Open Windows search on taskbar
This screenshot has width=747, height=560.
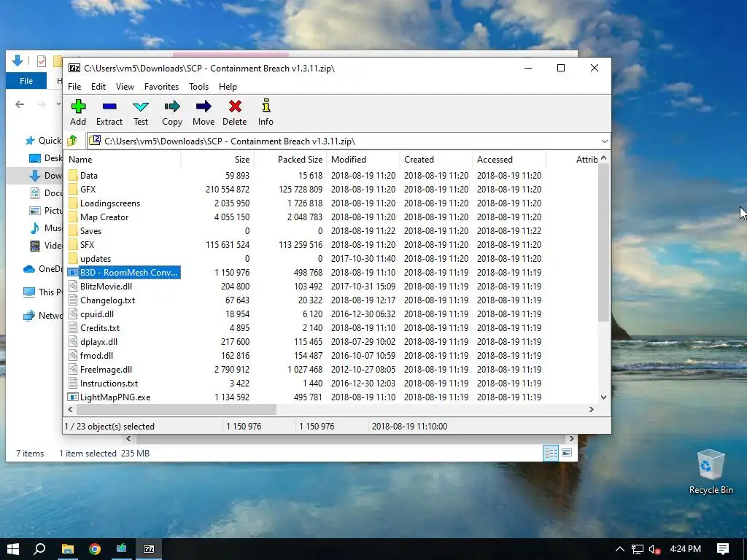40,549
